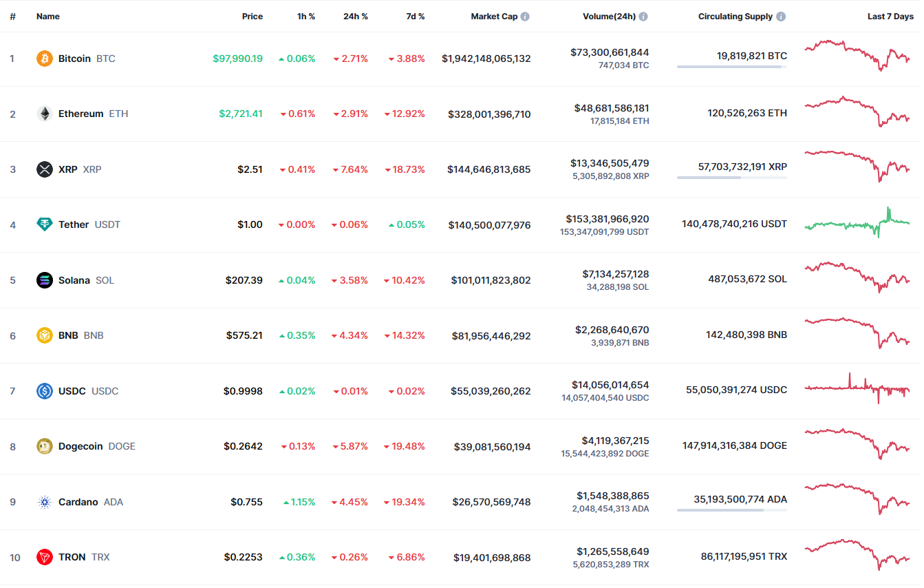The width and height of the screenshot is (924, 588).
Task: Click TRON price $0.2253
Action: pyautogui.click(x=243, y=557)
